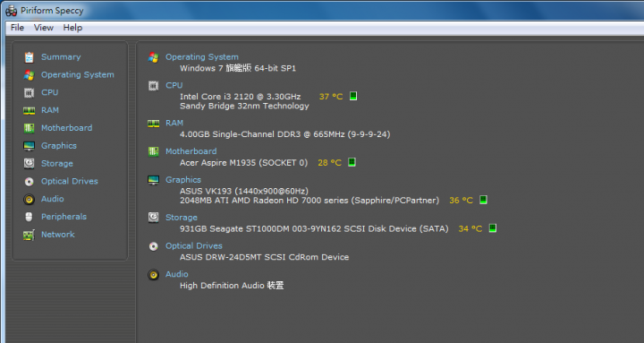Click the graphics temperature value 36 °C

pos(461,201)
